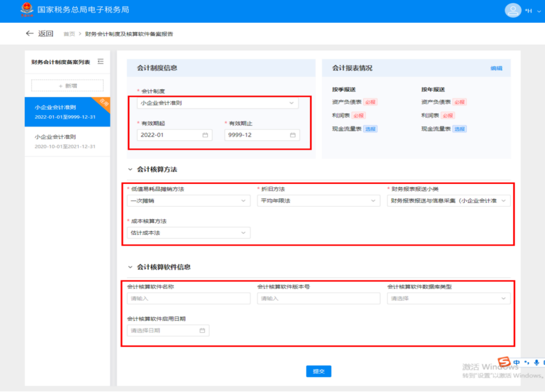
Task: Toggle 中 Chinese input mode indicator
Action: point(517,362)
